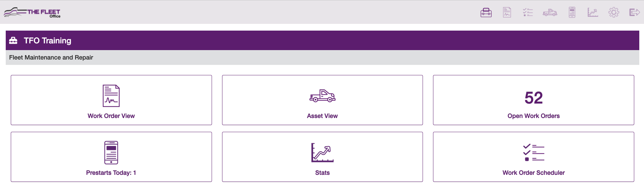Click the growth chart icon in Stats card

coord(322,153)
